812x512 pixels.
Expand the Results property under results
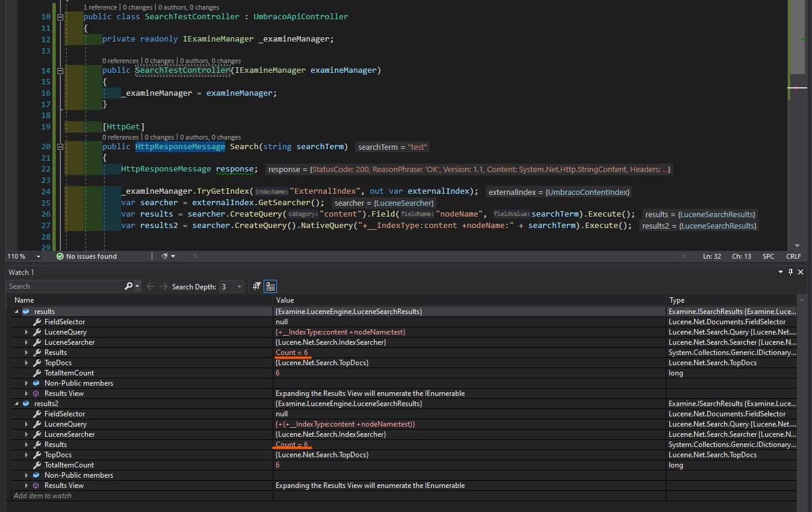26,353
